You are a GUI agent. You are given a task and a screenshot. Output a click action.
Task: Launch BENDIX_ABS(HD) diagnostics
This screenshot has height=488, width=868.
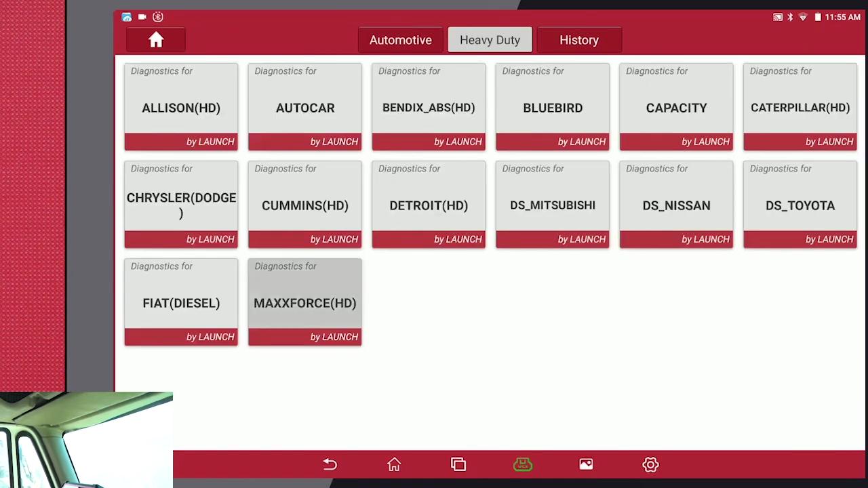(429, 107)
